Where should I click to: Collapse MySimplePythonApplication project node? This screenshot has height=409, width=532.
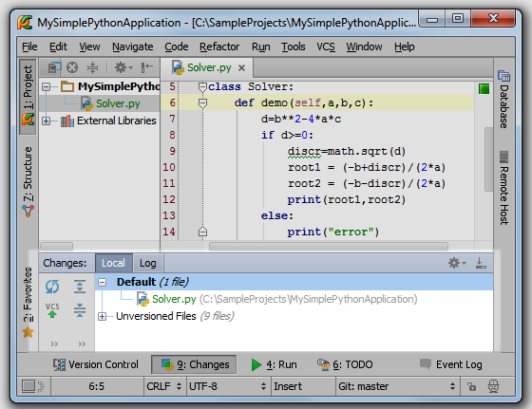[47, 87]
